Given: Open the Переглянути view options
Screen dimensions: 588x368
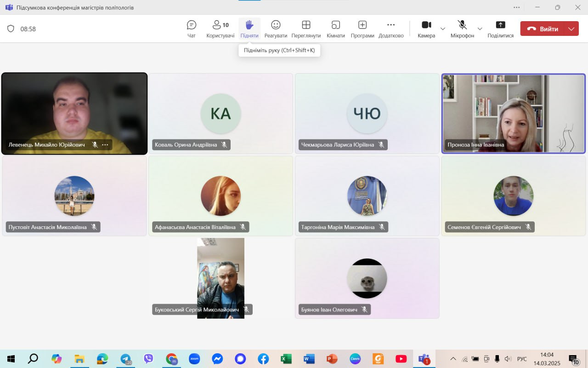Looking at the screenshot, I should [x=306, y=29].
